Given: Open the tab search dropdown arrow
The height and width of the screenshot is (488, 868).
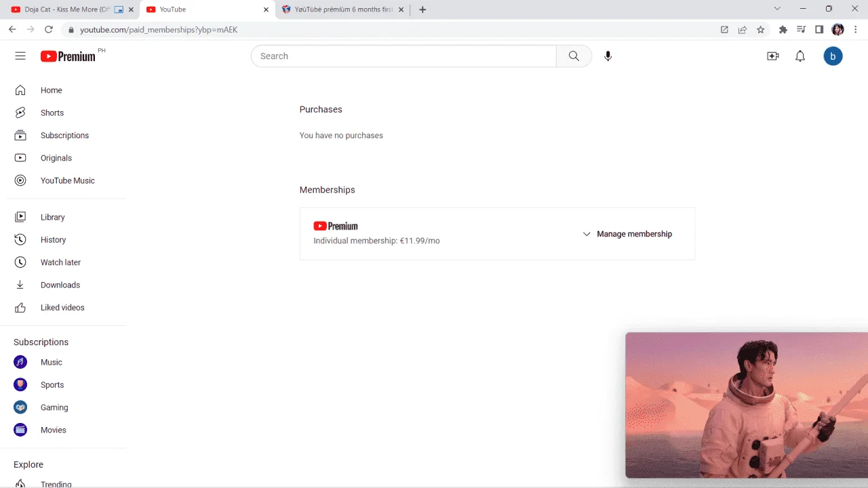Looking at the screenshot, I should (x=777, y=9).
